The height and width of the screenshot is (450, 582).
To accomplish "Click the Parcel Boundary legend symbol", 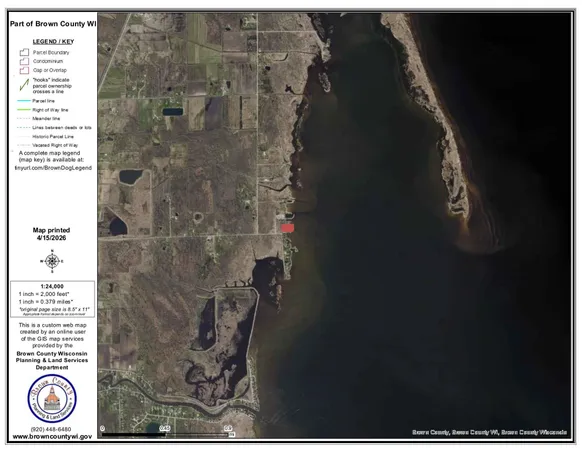I will pyautogui.click(x=24, y=52).
